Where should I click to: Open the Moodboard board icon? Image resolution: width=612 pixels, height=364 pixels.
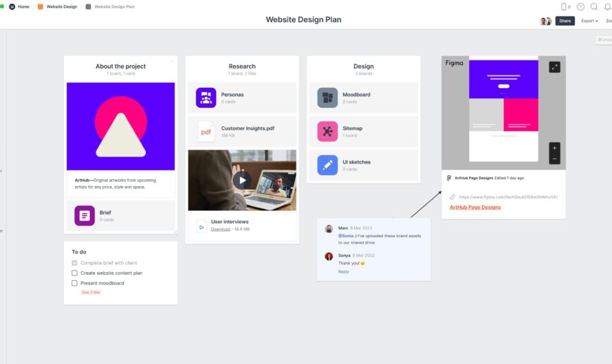click(327, 98)
